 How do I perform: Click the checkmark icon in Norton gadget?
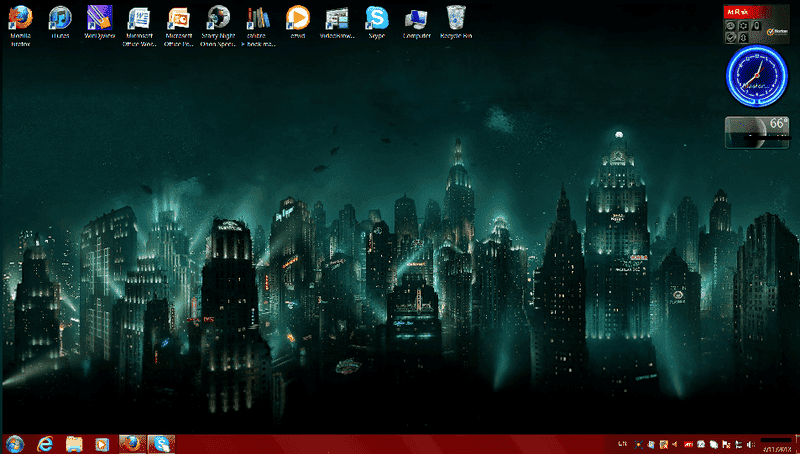731,38
